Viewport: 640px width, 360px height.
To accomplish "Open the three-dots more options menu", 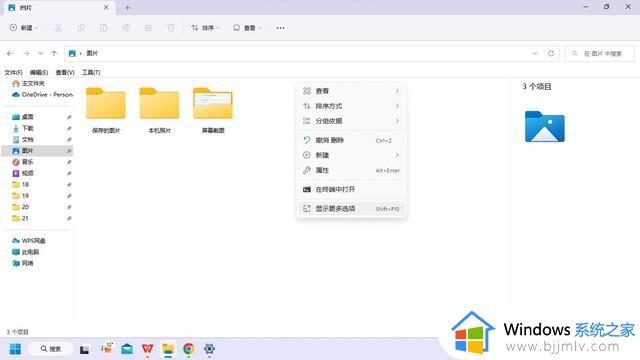I will pyautogui.click(x=280, y=28).
